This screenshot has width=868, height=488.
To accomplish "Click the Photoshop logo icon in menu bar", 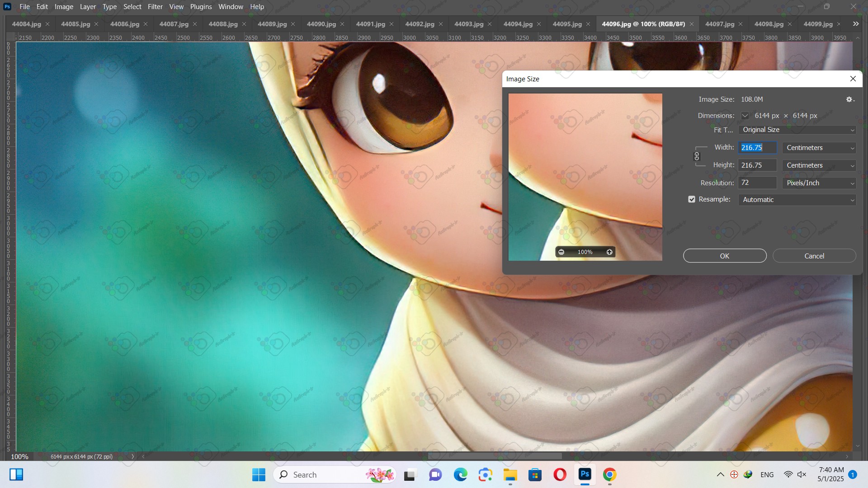I will (7, 7).
